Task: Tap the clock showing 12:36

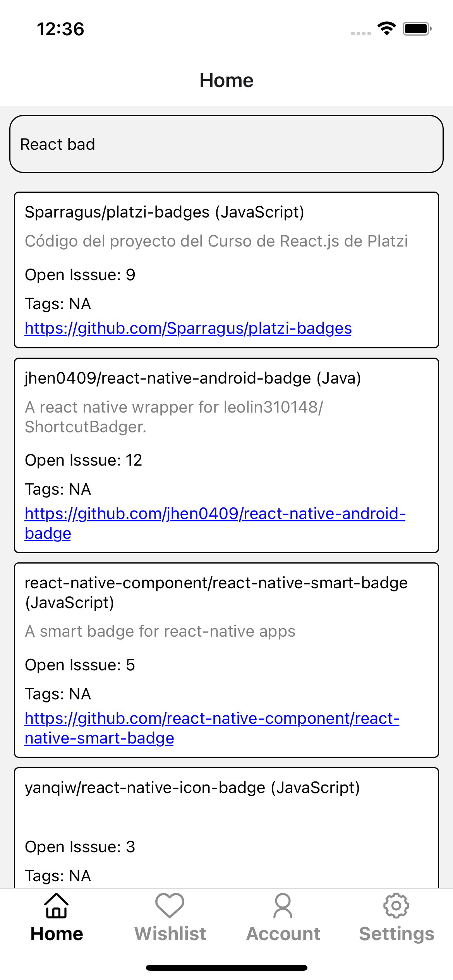Action: [61, 28]
